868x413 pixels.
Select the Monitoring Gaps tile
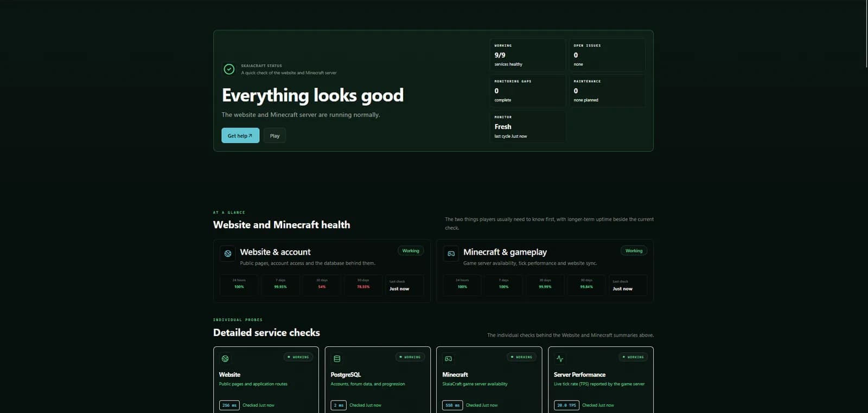pos(528,91)
